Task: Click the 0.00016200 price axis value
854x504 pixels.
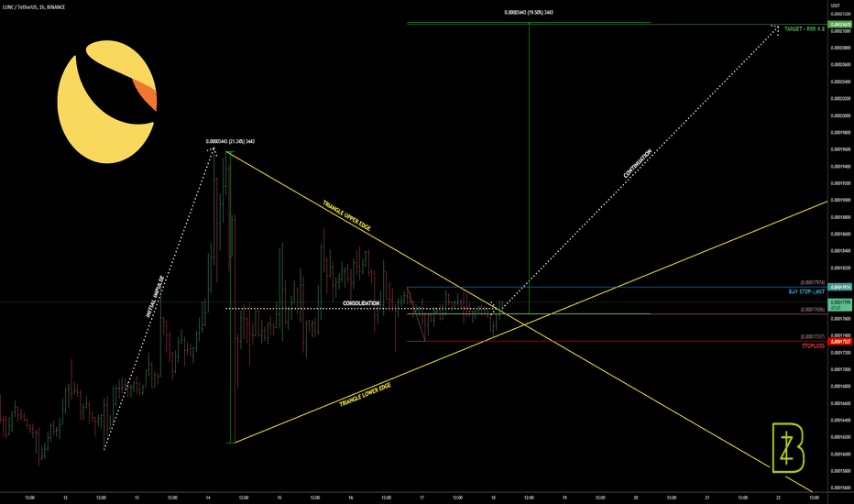Action: coord(841,437)
